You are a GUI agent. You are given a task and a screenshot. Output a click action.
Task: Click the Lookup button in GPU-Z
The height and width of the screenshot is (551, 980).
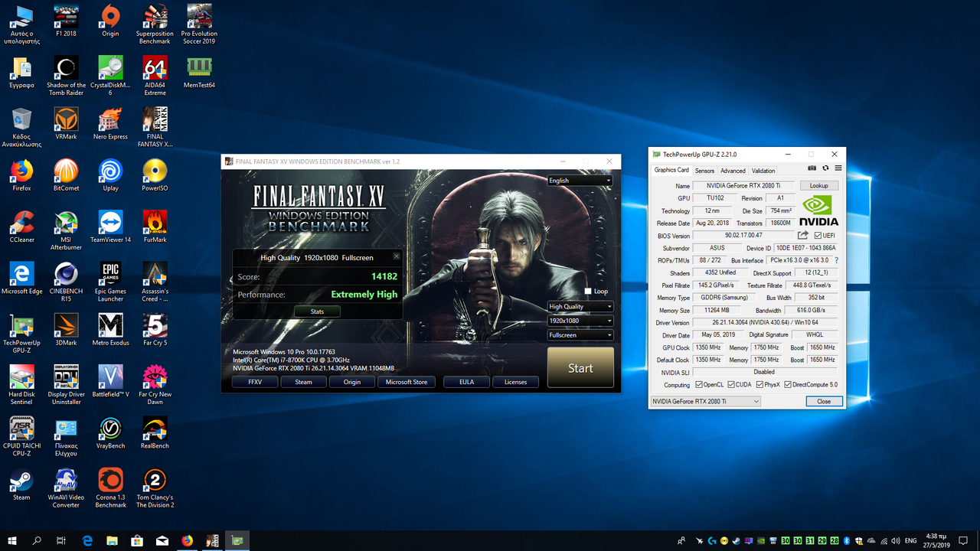819,186
